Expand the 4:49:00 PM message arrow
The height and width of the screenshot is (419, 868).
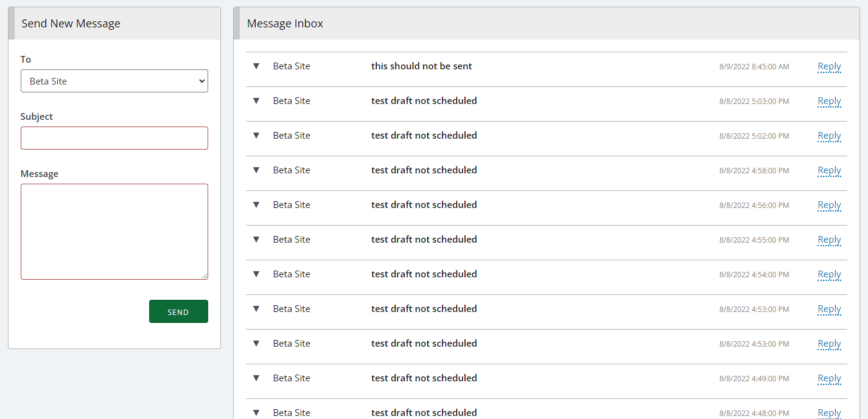click(256, 378)
